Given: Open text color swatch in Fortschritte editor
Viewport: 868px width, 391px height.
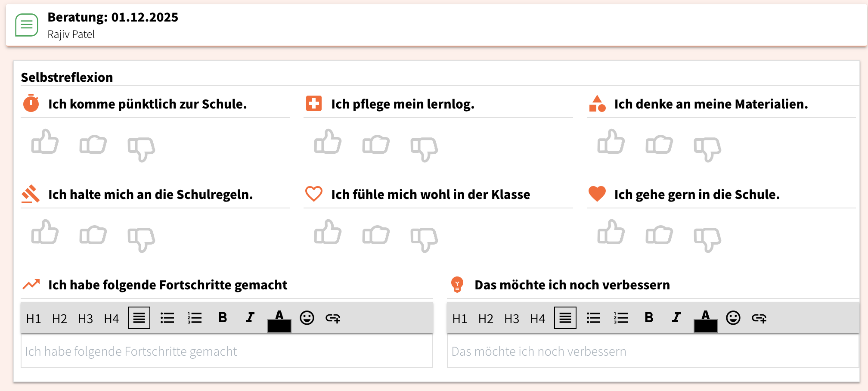Looking at the screenshot, I should click(279, 321).
